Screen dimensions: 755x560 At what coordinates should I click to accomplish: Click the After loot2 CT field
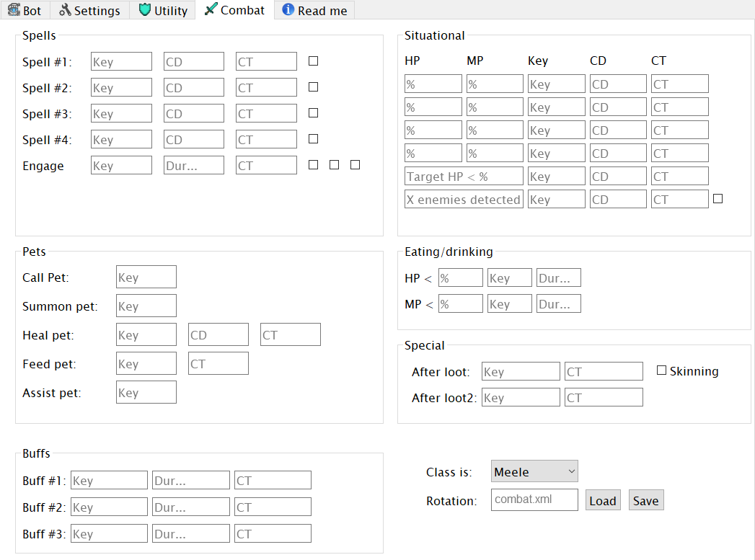coord(604,397)
